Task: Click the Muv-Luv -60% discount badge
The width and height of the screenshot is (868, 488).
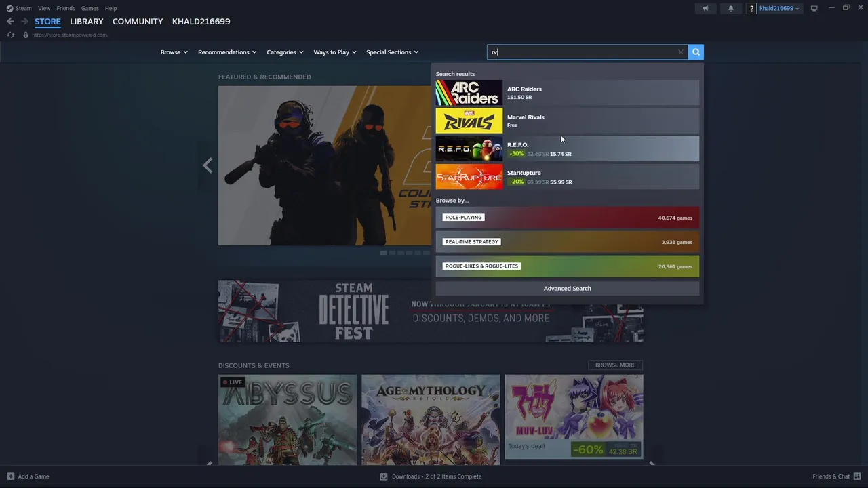Action: (x=588, y=449)
